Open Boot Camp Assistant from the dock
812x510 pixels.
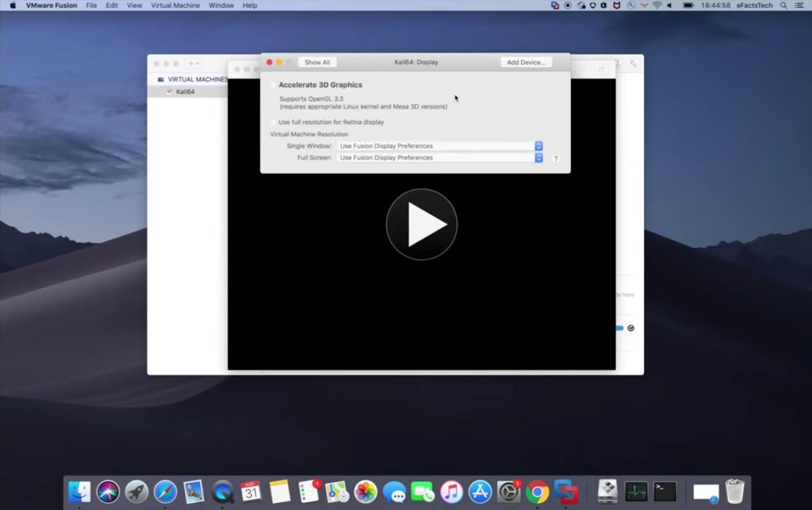(607, 492)
